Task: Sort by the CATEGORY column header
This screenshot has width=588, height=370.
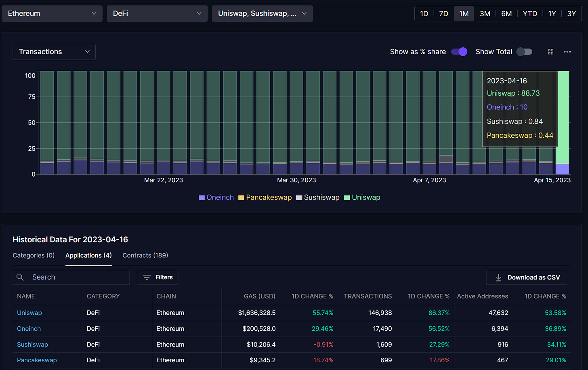Action: click(x=103, y=296)
